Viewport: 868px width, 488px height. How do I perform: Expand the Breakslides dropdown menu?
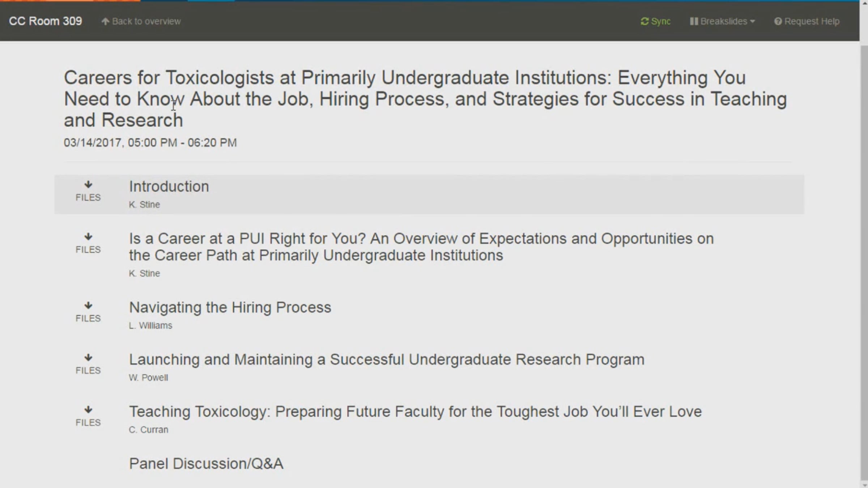pos(722,21)
